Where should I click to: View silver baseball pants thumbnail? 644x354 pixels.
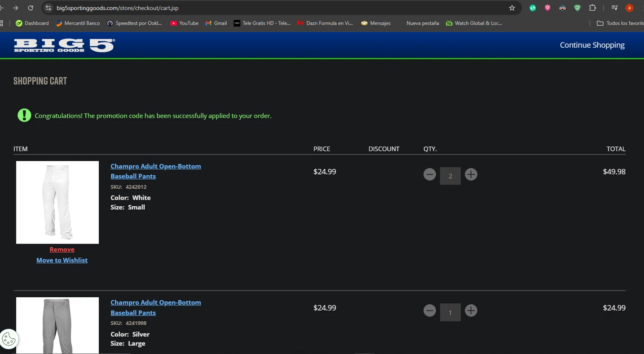tap(58, 325)
